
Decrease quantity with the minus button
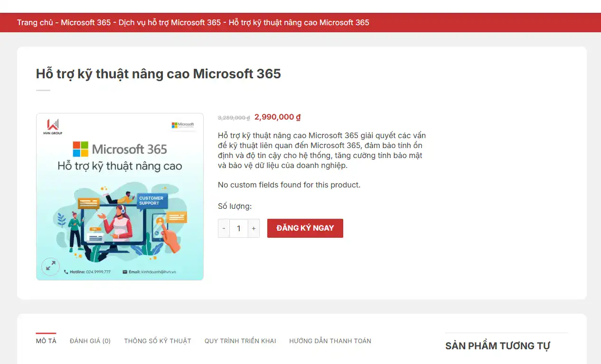click(224, 228)
